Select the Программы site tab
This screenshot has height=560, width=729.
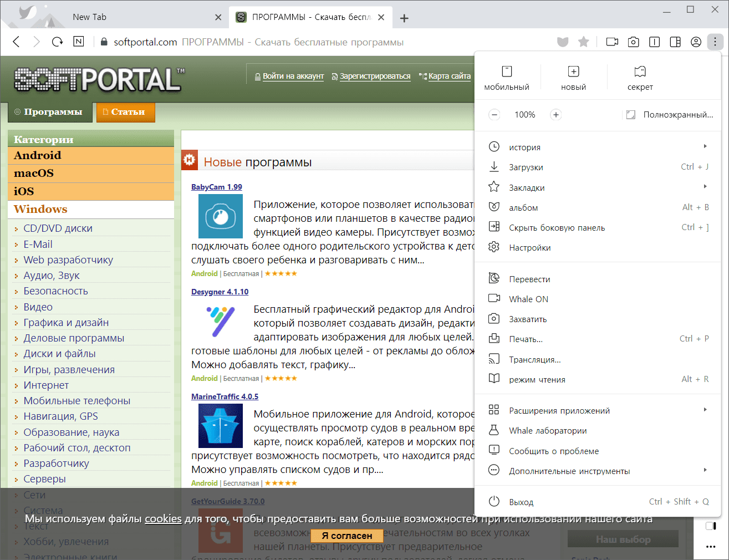[50, 112]
